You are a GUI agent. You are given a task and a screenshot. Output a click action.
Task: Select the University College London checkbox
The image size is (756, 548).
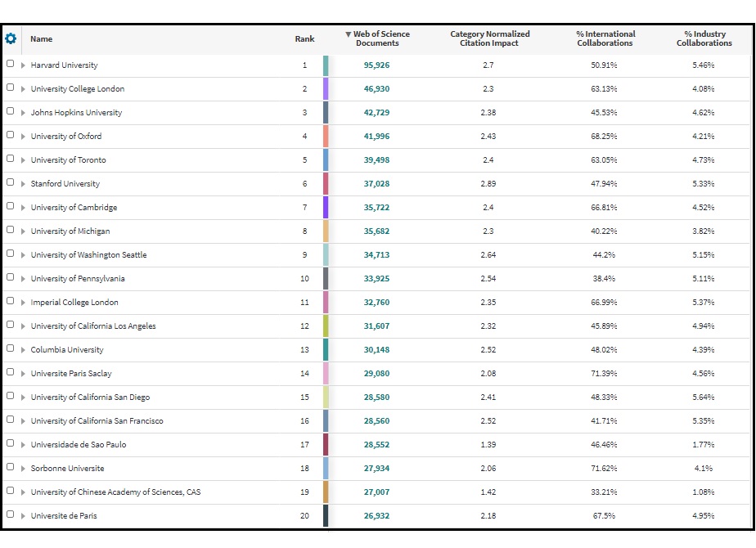(10, 88)
